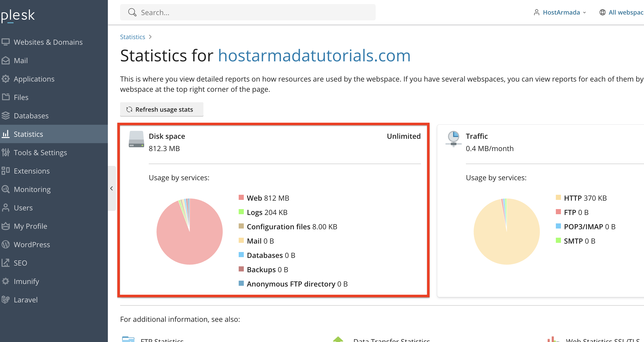Image resolution: width=644 pixels, height=342 pixels.
Task: Click the Statistics bar chart icon
Action: [6, 134]
